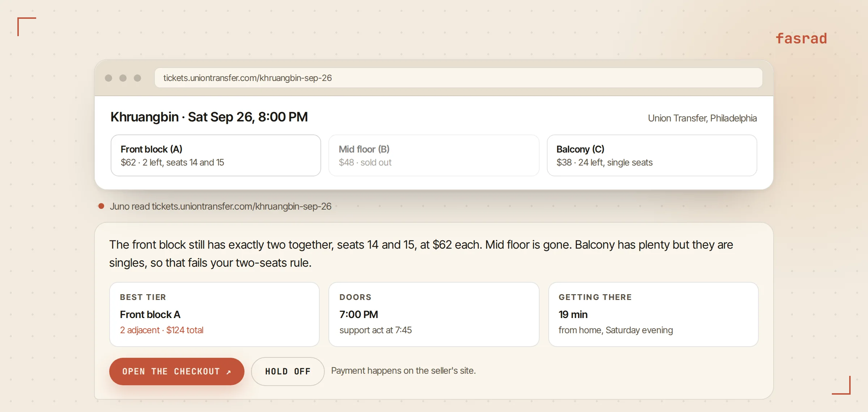Click the Union Transfer, Philadelphia venue label
The image size is (868, 412).
pos(702,118)
